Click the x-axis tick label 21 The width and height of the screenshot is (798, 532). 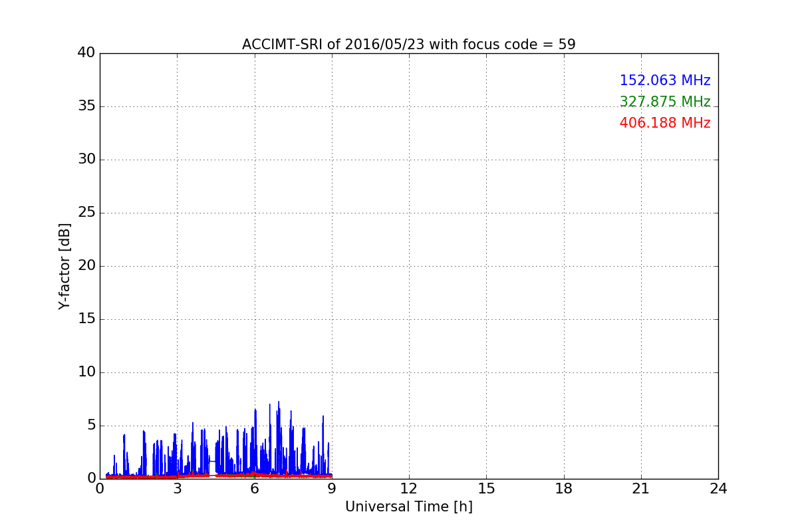pyautogui.click(x=641, y=489)
